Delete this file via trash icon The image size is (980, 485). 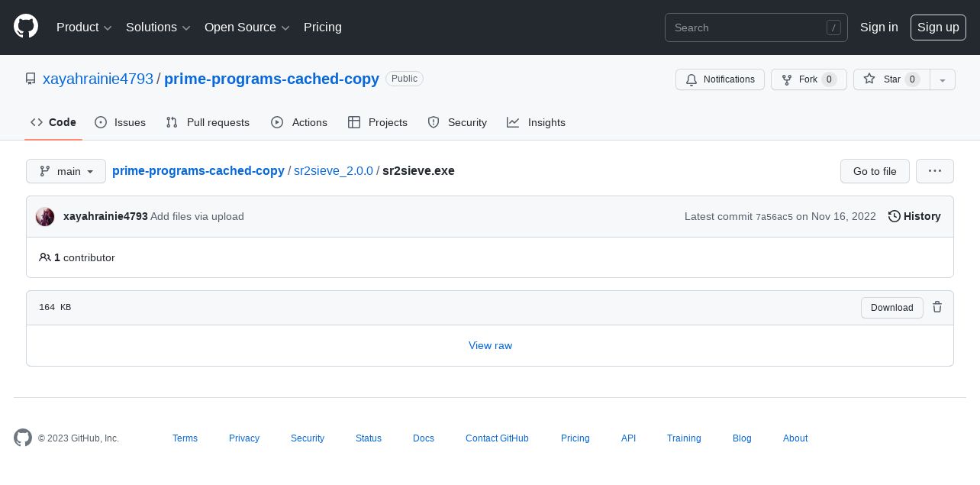937,307
